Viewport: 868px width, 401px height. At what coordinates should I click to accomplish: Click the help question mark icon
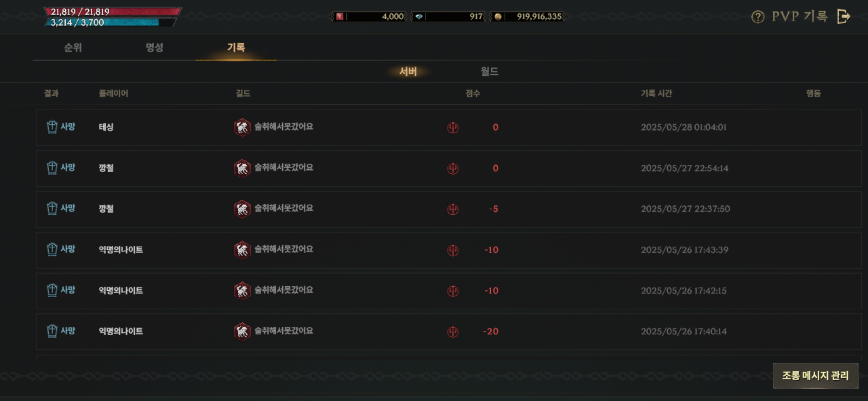click(757, 17)
